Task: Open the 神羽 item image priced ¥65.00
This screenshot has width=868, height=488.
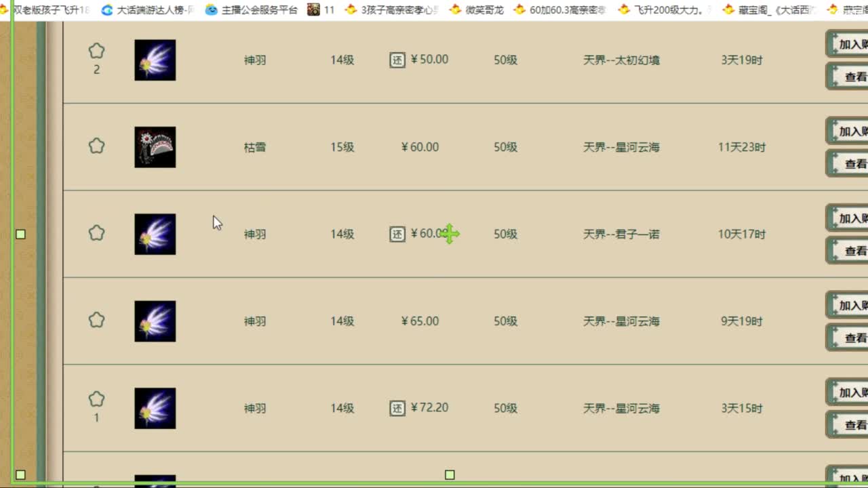Action: [x=155, y=321]
